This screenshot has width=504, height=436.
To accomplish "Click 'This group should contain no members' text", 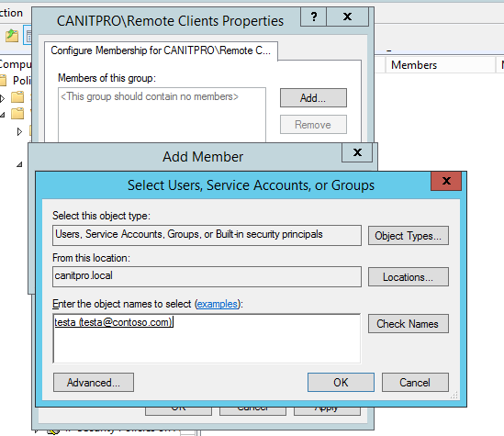I will pyautogui.click(x=150, y=96).
